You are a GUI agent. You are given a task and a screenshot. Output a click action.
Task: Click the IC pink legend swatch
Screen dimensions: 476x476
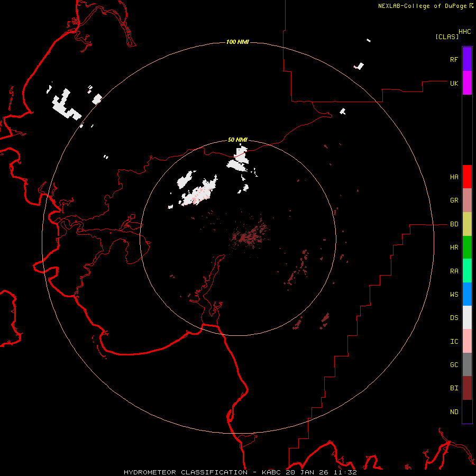[x=467, y=341]
